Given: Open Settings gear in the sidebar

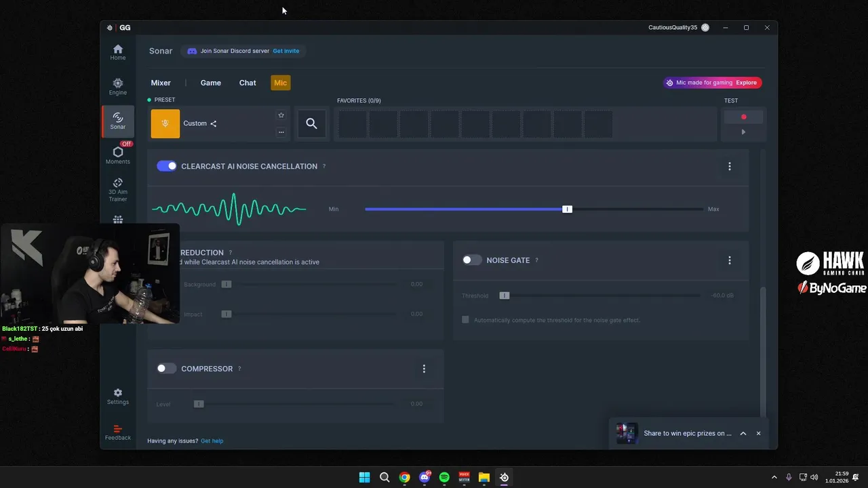Looking at the screenshot, I should pos(118,396).
